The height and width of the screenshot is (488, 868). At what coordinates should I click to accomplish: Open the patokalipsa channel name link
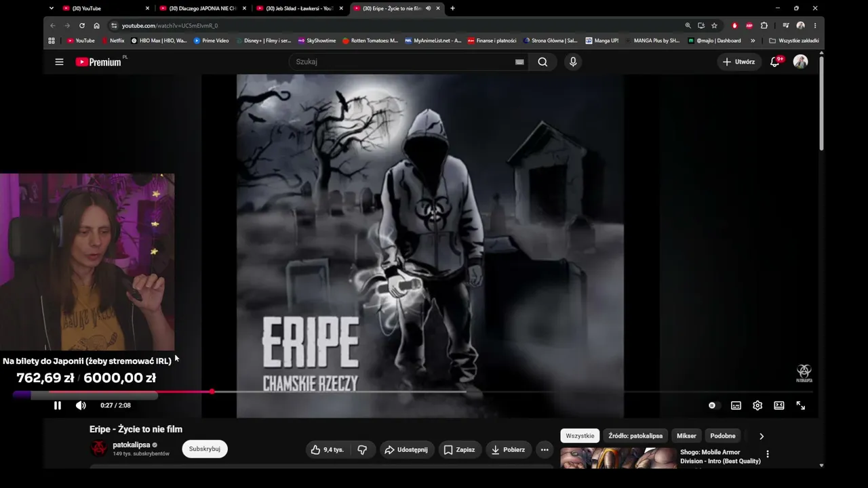[x=132, y=445]
